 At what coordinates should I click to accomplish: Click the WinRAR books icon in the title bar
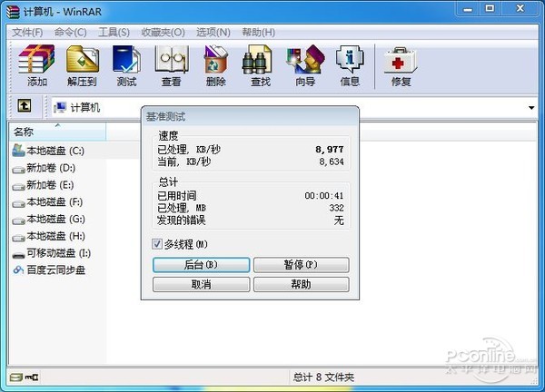(x=13, y=12)
